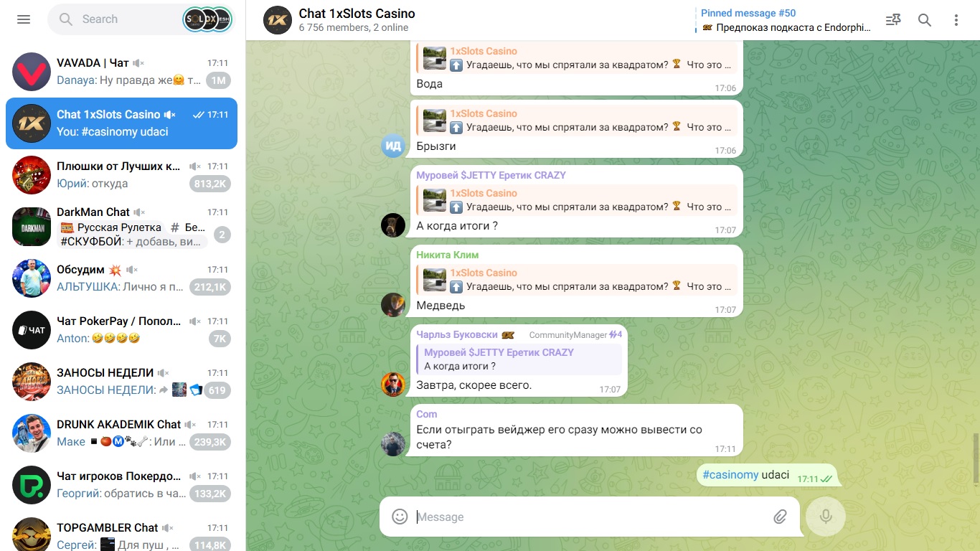Viewport: 980px width, 551px height.
Task: Open the ИД user avatar
Action: coord(393,146)
